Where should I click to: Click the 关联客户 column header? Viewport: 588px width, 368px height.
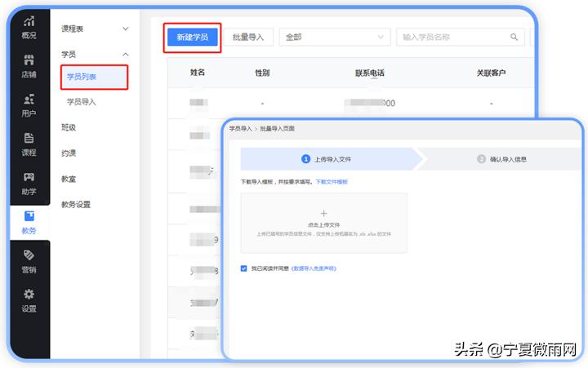491,73
